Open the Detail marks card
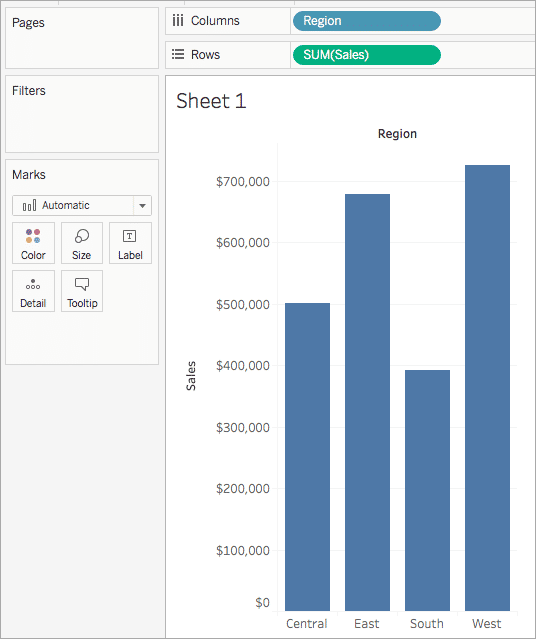 click(x=33, y=291)
